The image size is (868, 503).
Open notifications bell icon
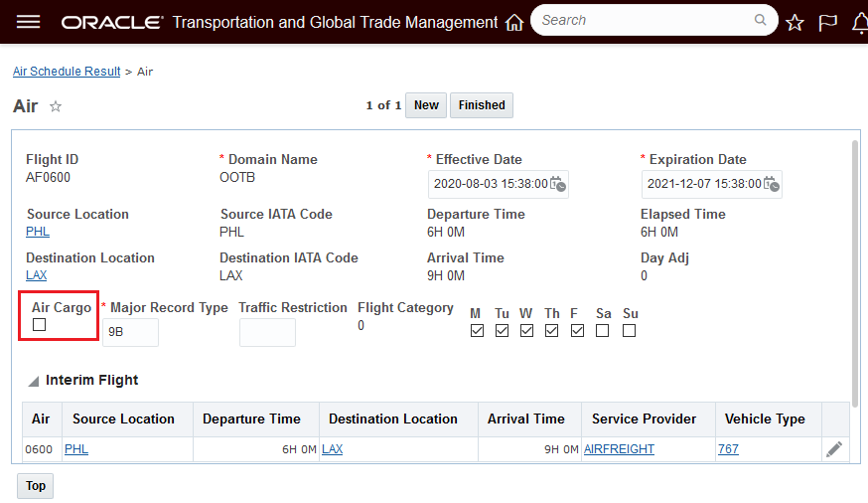pyautogui.click(x=859, y=22)
